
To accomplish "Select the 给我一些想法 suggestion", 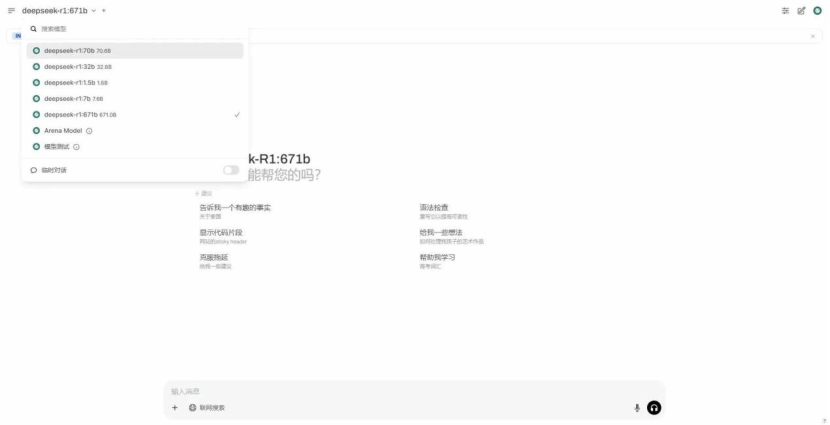I will click(452, 236).
